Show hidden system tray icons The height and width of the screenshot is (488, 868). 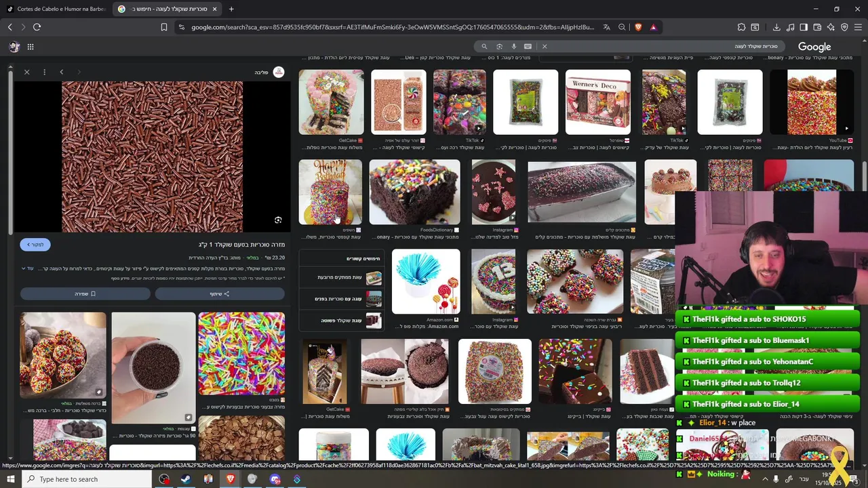coord(765,479)
